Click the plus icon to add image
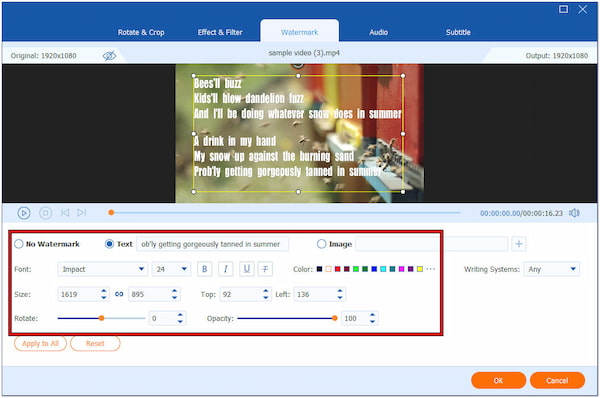 coord(519,244)
